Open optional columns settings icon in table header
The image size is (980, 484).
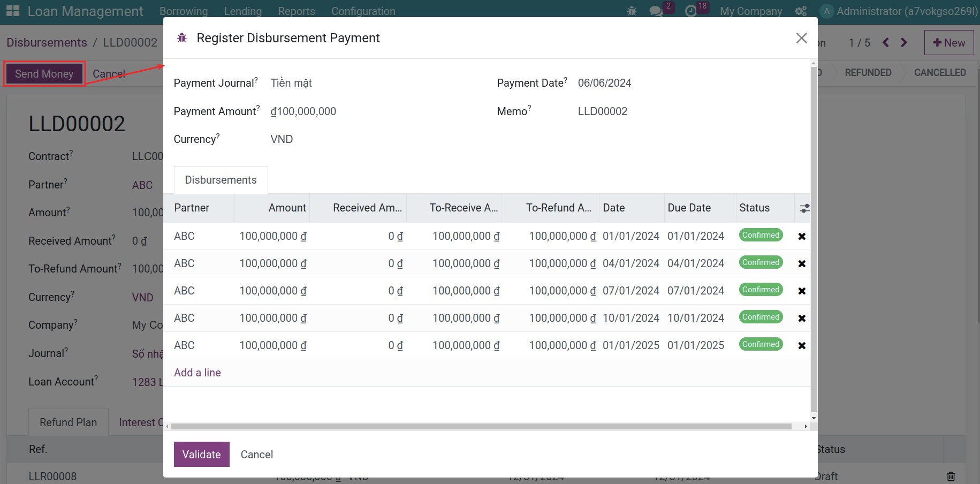(804, 208)
